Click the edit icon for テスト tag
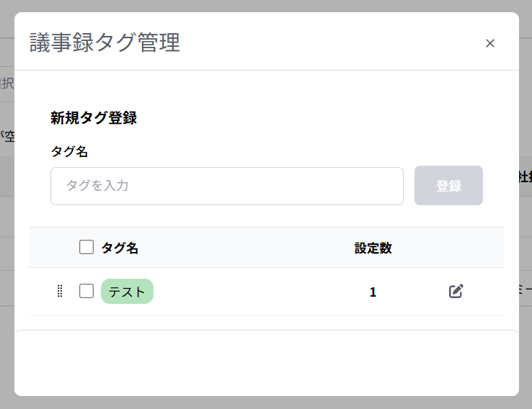Screen dimensions: 532x409 pyautogui.click(x=456, y=291)
